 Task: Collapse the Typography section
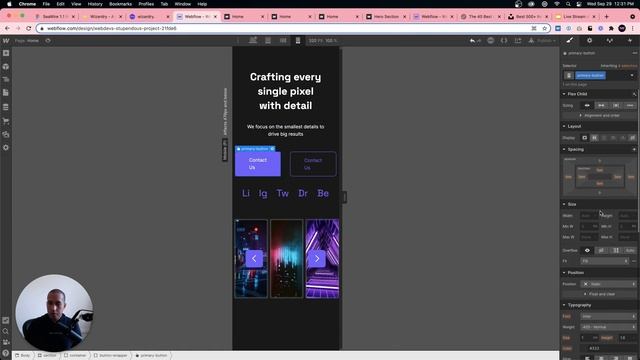pyautogui.click(x=579, y=305)
